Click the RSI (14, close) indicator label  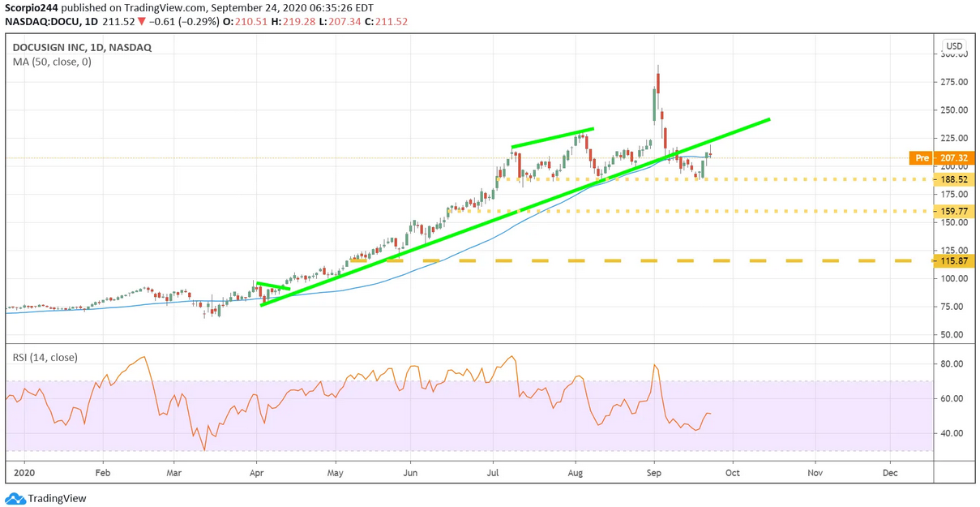click(45, 357)
